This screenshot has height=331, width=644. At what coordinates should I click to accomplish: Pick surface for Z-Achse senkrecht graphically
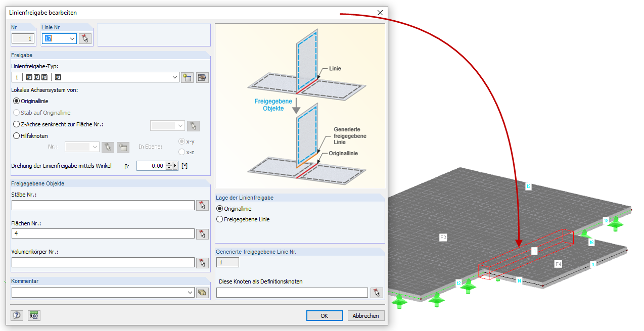coord(193,126)
